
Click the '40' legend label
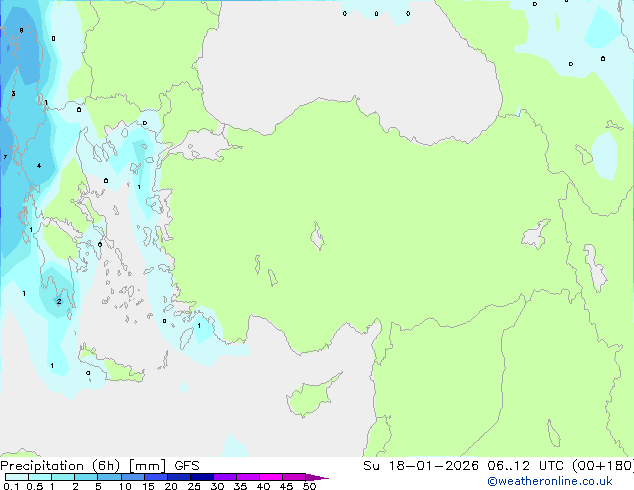coord(263,486)
